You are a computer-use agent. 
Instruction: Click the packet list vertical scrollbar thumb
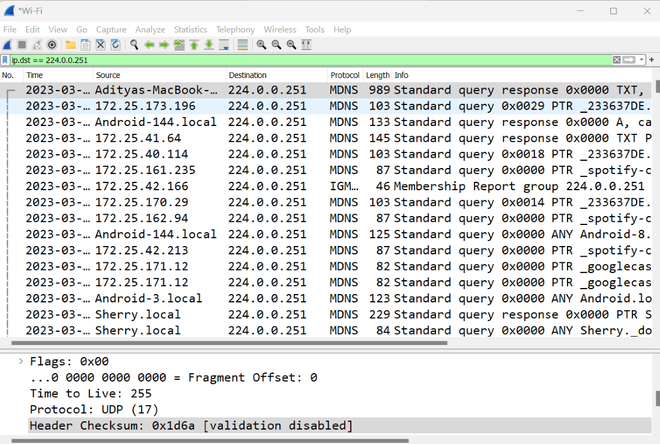click(657, 86)
